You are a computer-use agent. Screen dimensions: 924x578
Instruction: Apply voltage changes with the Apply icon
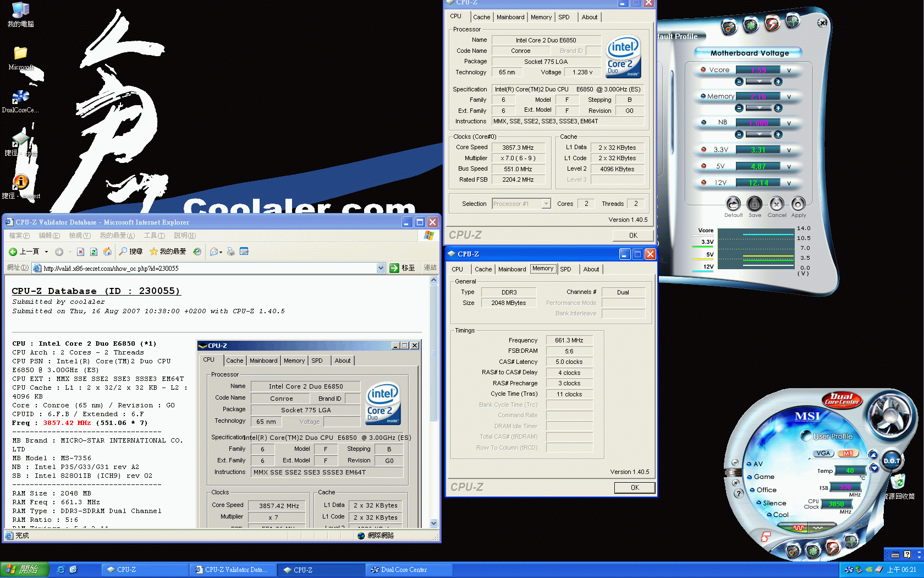click(x=799, y=204)
